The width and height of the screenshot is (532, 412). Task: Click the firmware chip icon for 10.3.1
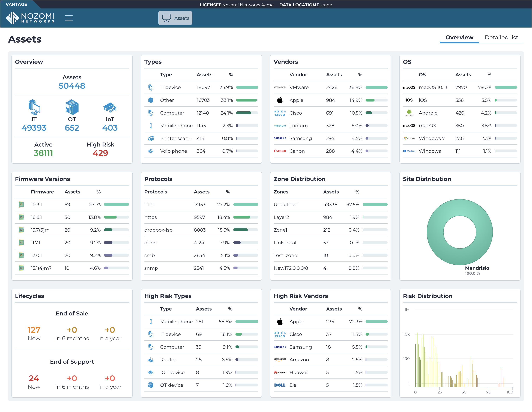coord(21,205)
